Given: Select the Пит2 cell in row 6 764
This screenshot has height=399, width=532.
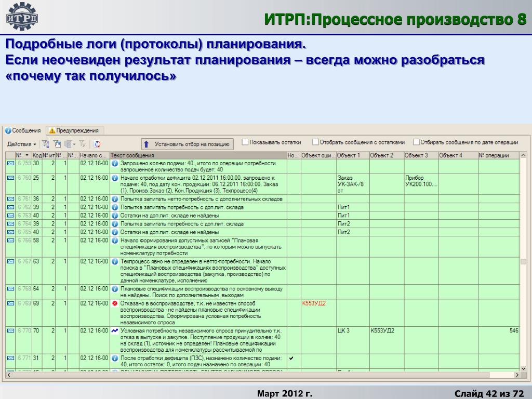Looking at the screenshot, I should tap(353, 224).
